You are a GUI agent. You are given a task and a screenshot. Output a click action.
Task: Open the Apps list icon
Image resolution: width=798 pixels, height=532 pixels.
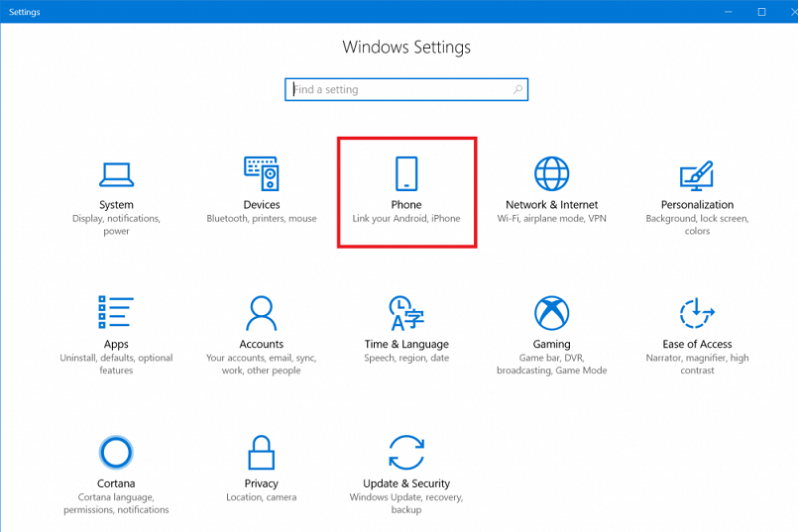coord(116,312)
